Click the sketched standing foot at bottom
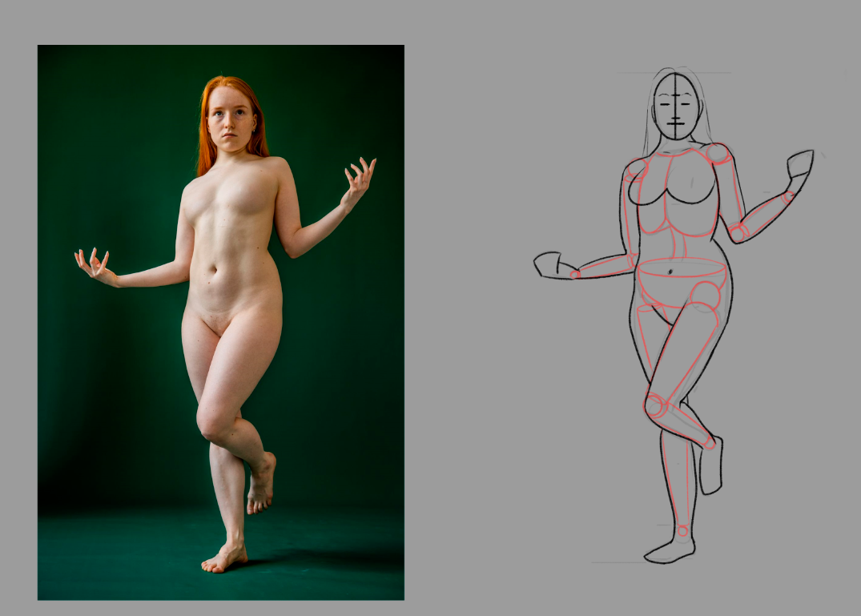The width and height of the screenshot is (861, 616). click(x=670, y=550)
